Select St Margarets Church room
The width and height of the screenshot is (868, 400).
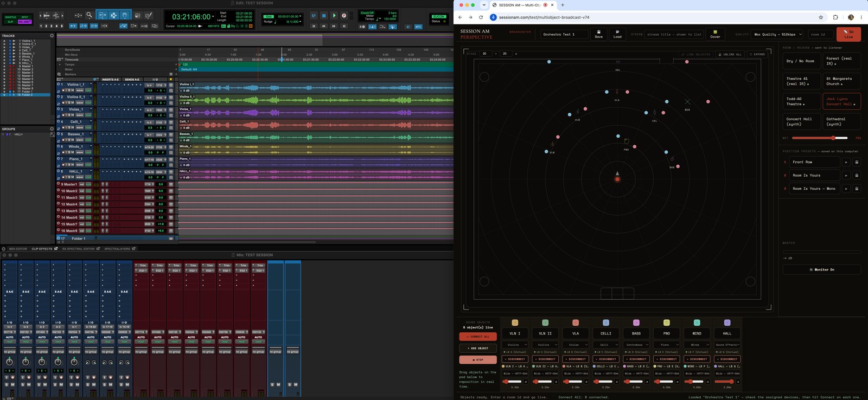[841, 81]
